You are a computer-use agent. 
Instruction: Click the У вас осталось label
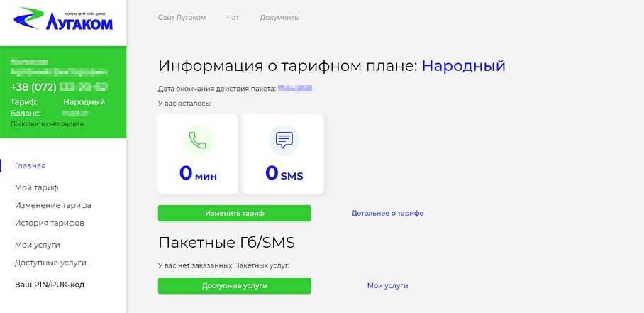pyautogui.click(x=184, y=104)
